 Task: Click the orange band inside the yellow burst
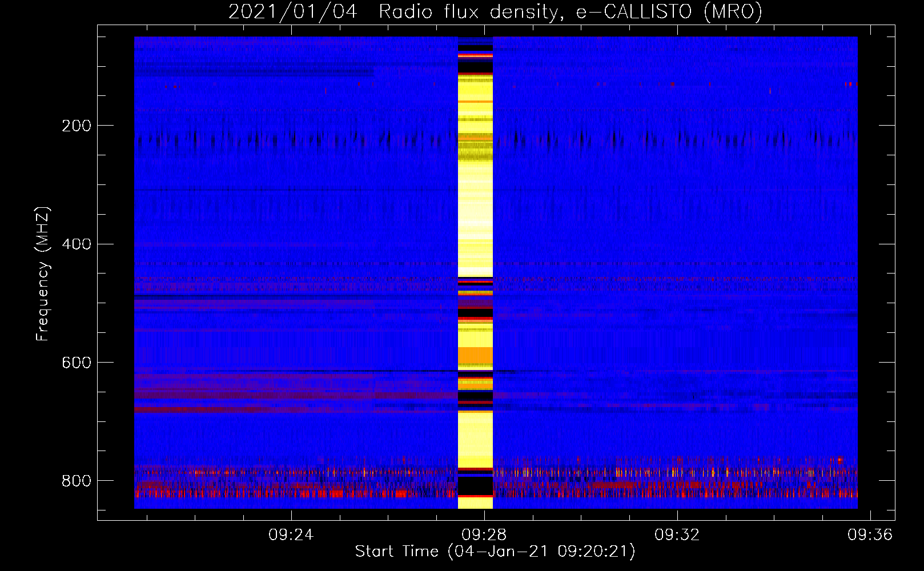[475, 356]
